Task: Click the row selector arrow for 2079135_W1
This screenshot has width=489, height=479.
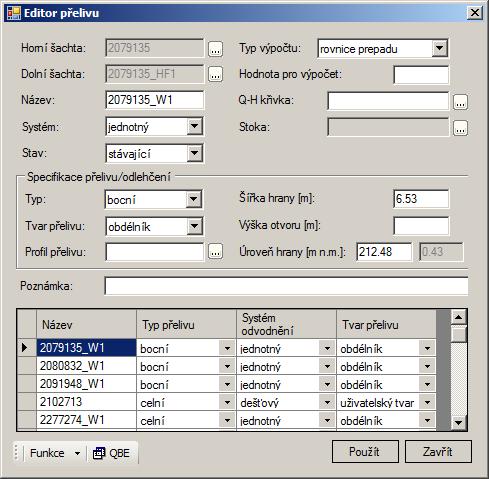Action: (x=26, y=348)
